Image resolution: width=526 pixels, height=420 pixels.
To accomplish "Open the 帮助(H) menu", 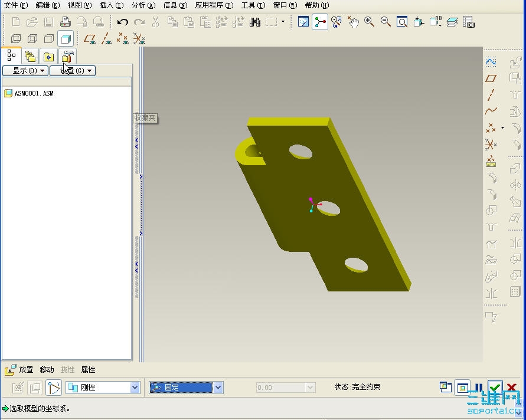I will coord(317,5).
